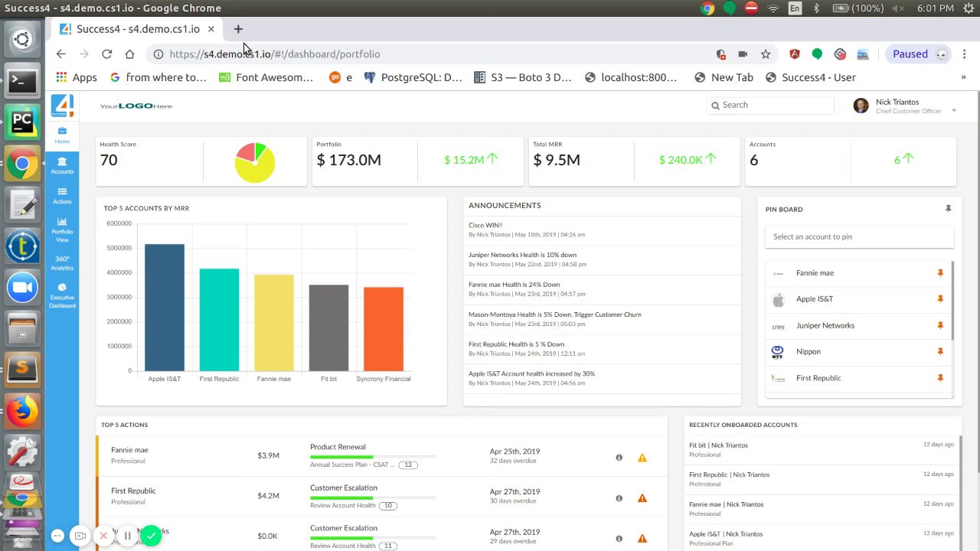Unpin First Republic from the Pin Board
The height and width of the screenshot is (551, 980).
point(940,378)
